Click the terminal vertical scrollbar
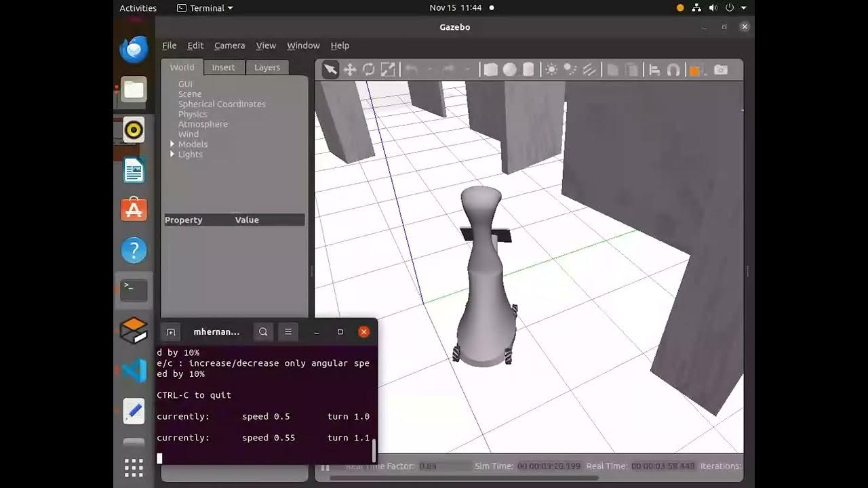 tap(374, 449)
